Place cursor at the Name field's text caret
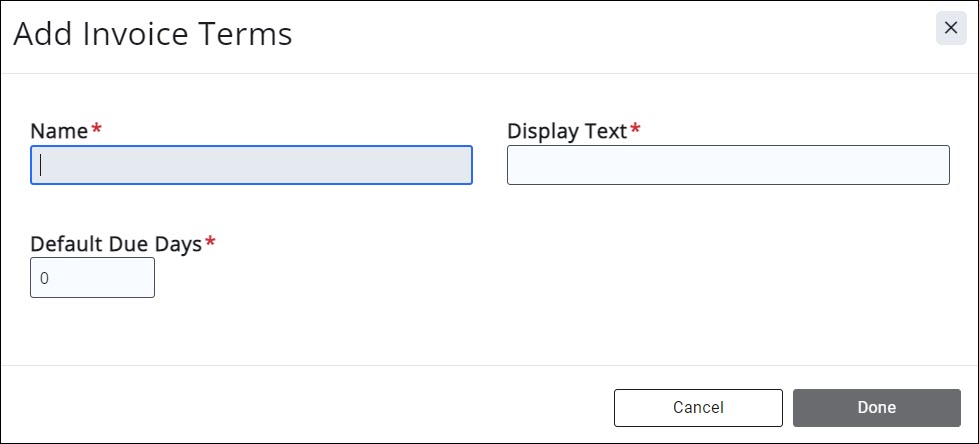Image resolution: width=979 pixels, height=444 pixels. pyautogui.click(x=41, y=165)
